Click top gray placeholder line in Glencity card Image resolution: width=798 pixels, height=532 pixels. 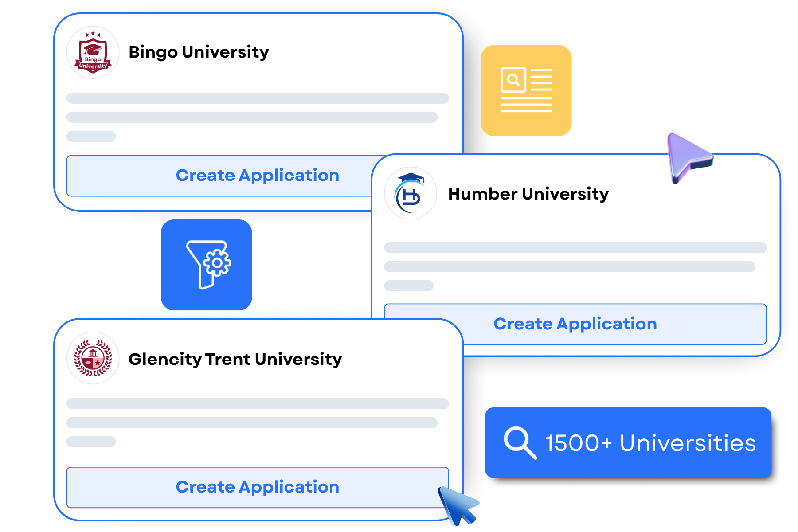click(257, 403)
